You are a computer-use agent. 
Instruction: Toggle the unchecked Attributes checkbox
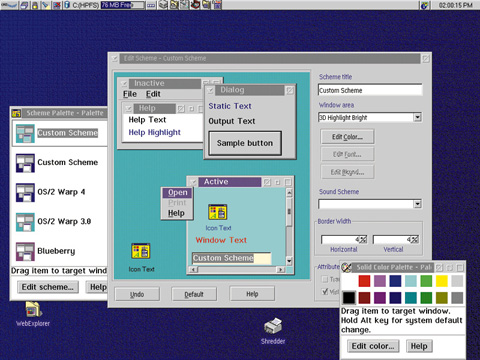pyautogui.click(x=325, y=279)
